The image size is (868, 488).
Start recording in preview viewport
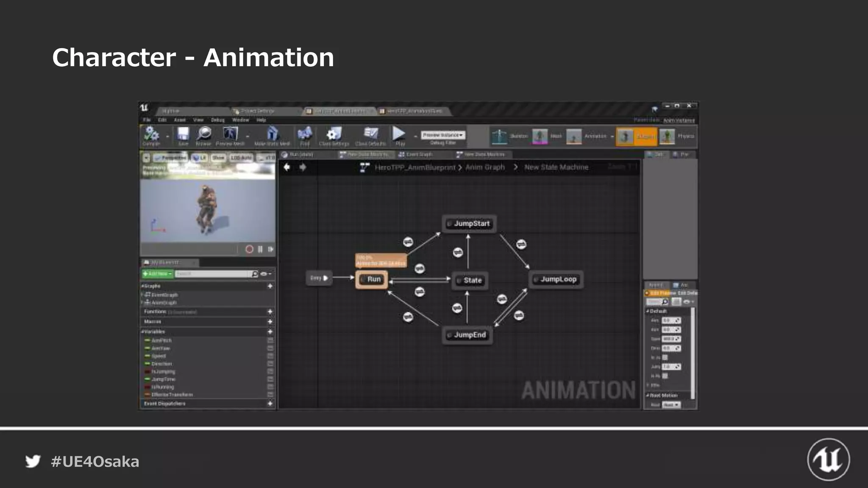coord(249,249)
